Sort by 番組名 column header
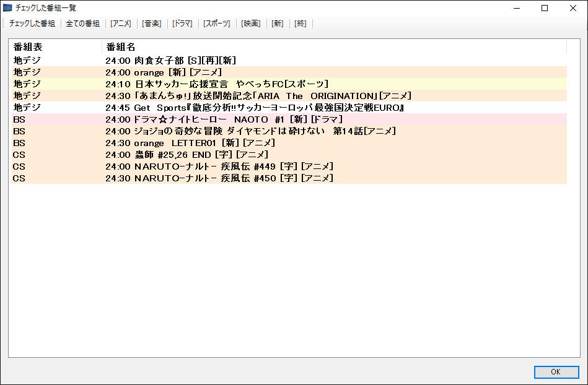The width and height of the screenshot is (588, 385). pyautogui.click(x=334, y=47)
